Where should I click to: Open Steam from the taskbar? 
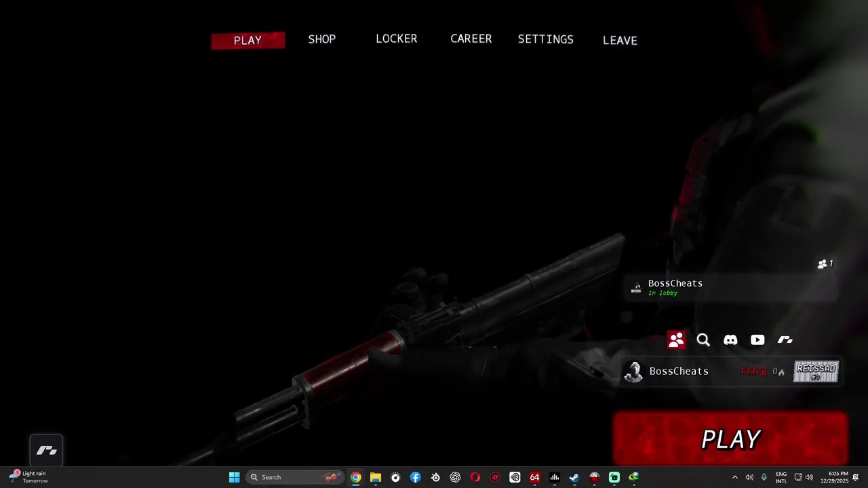574,477
